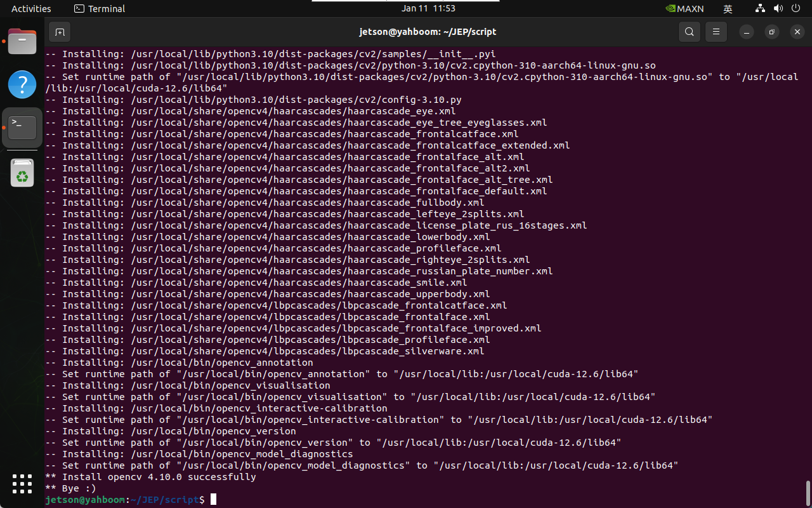Show Applications grid
The height and width of the screenshot is (508, 812).
point(22,484)
